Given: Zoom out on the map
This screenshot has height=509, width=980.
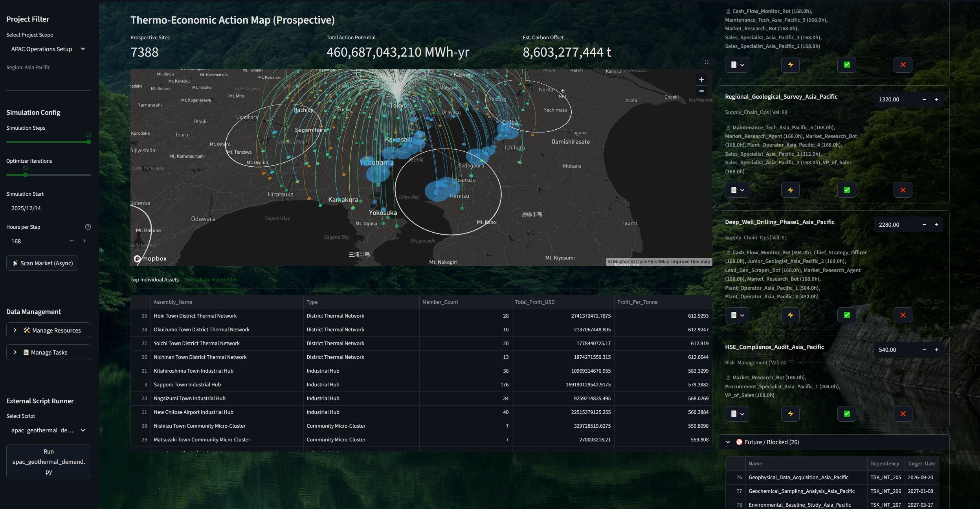Looking at the screenshot, I should pos(701,91).
